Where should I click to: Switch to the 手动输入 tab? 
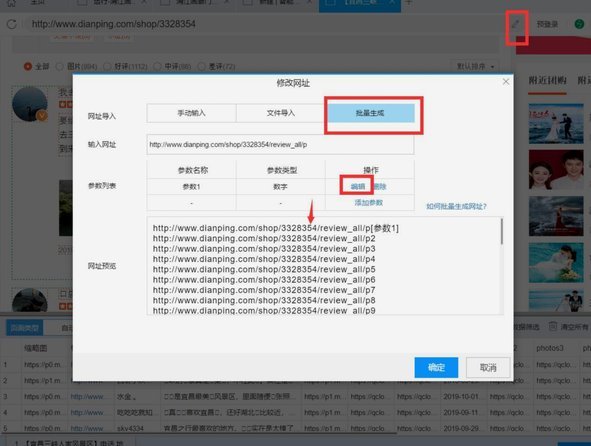point(191,113)
